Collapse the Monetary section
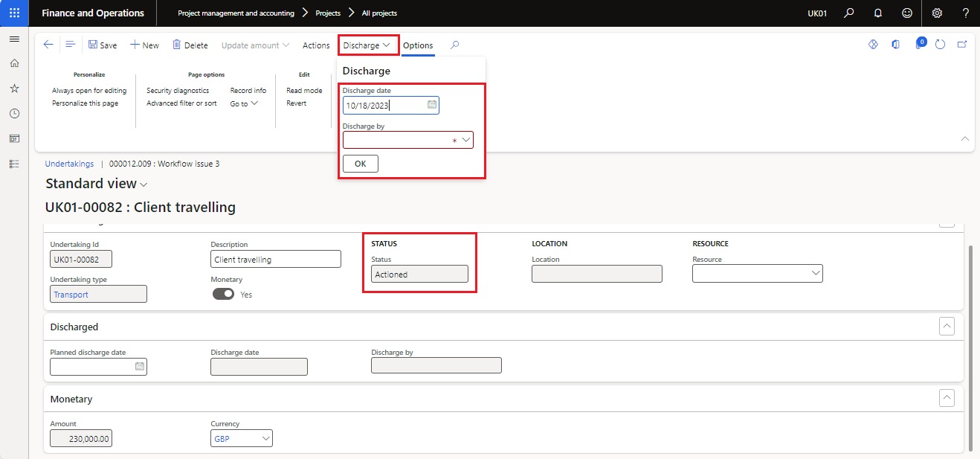980x459 pixels. 947,398
